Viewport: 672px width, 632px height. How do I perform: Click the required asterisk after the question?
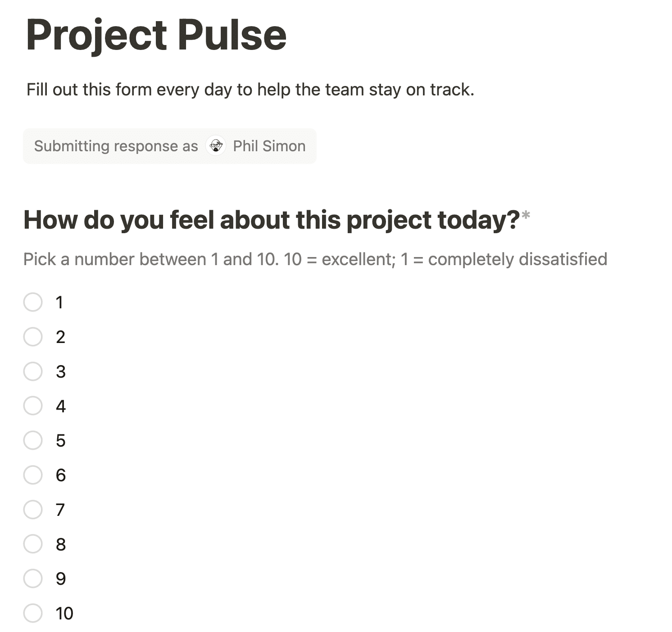click(x=525, y=216)
